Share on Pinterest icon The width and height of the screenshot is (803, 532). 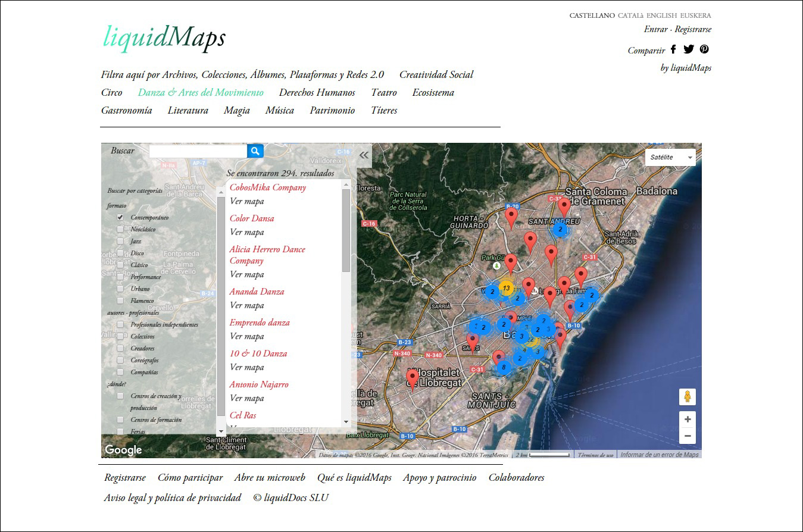(x=704, y=49)
